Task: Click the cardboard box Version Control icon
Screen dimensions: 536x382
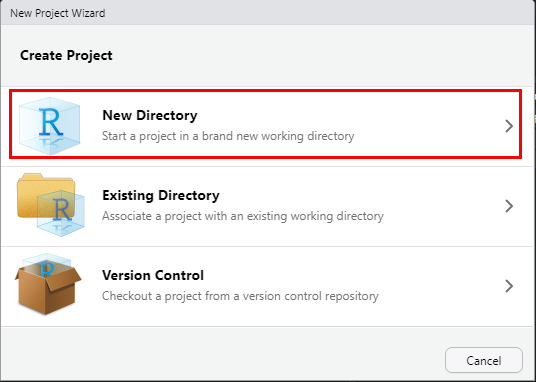Action: click(x=48, y=284)
